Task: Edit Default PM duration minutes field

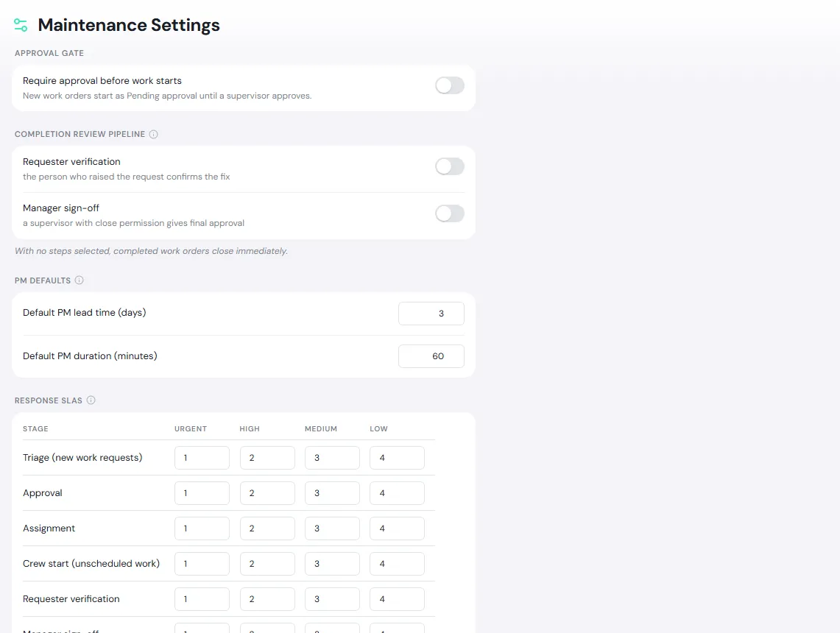Action: coord(431,356)
